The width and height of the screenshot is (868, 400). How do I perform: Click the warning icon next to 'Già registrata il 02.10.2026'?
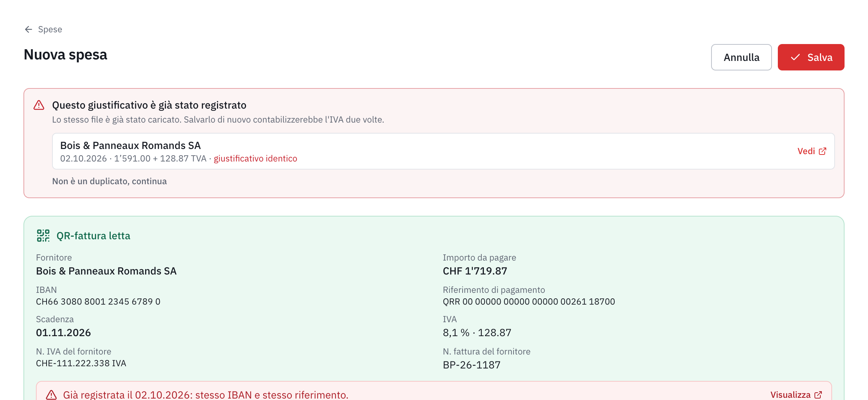click(x=51, y=395)
